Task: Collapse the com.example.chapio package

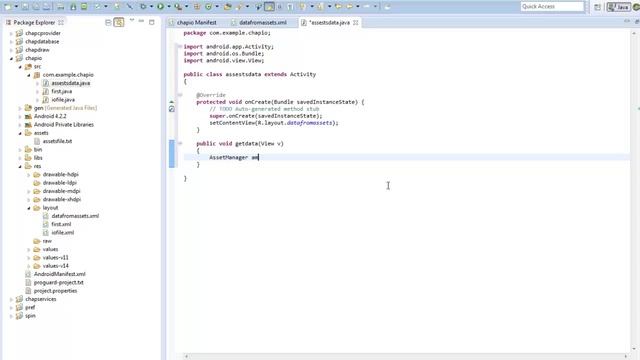Action: point(29,75)
